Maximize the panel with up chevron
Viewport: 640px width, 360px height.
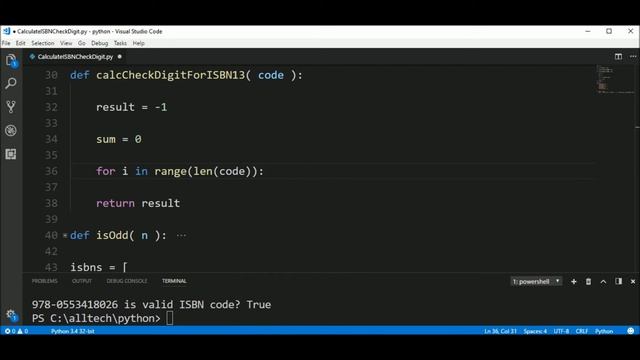(x=603, y=282)
